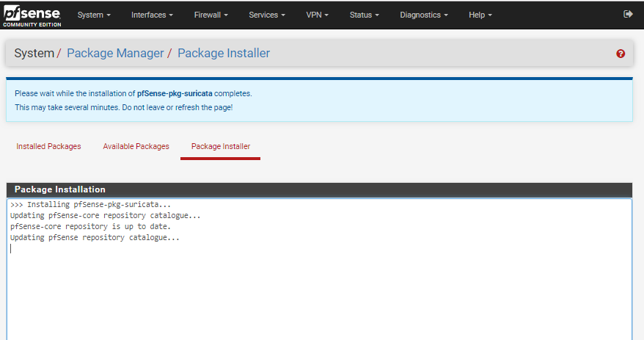Select the Package Installer tab
Viewport: 644px width, 340px height.
[221, 146]
